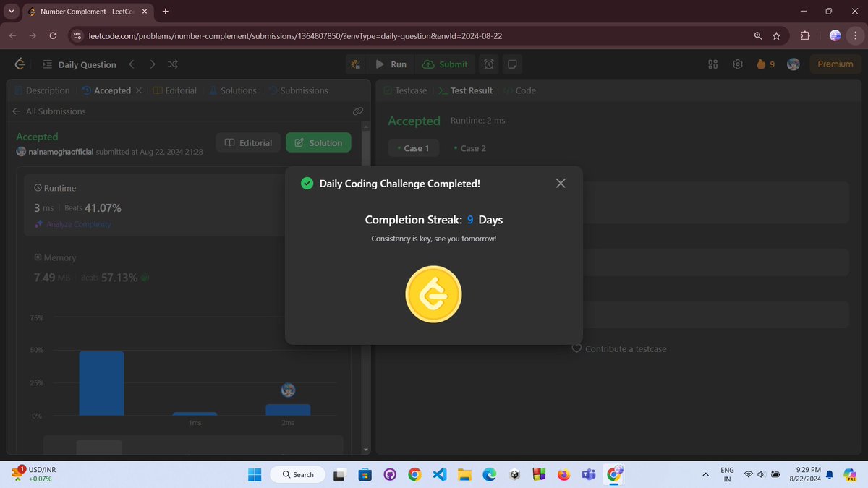Reload the page in browser

[53, 35]
